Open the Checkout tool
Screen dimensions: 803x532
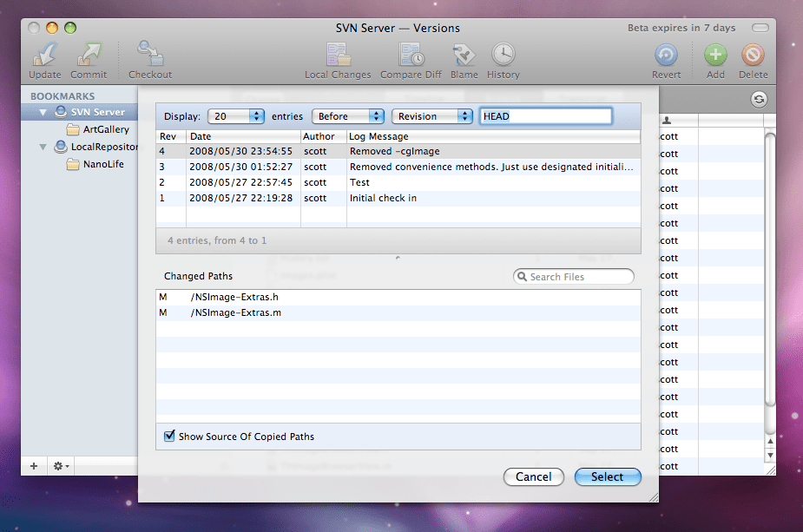(x=150, y=56)
